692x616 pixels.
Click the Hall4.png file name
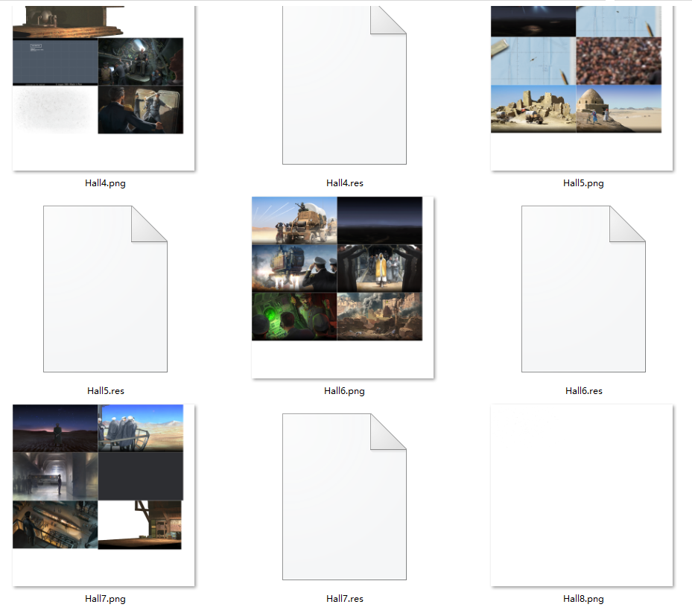[105, 183]
